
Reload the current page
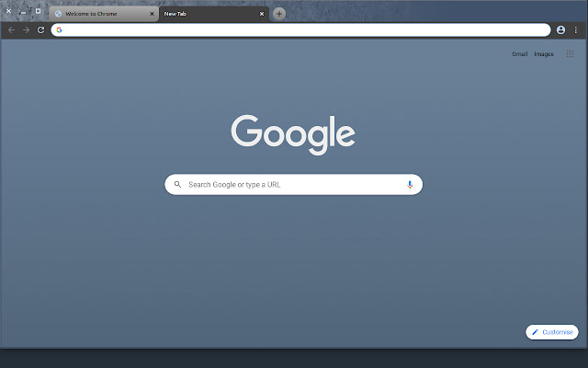pyautogui.click(x=40, y=30)
